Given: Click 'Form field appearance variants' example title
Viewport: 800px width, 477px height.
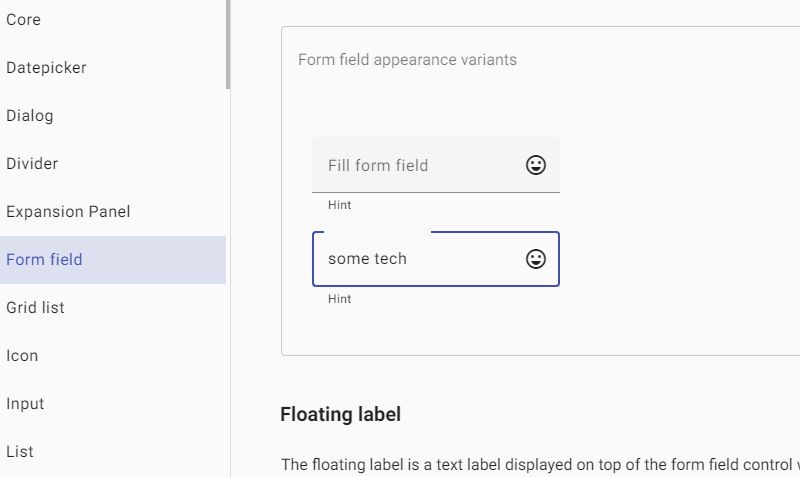Looking at the screenshot, I should pyautogui.click(x=407, y=60).
